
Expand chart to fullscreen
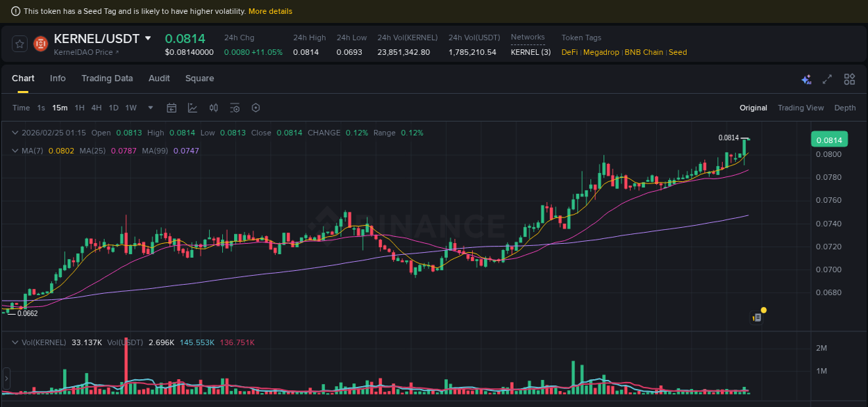pos(826,79)
